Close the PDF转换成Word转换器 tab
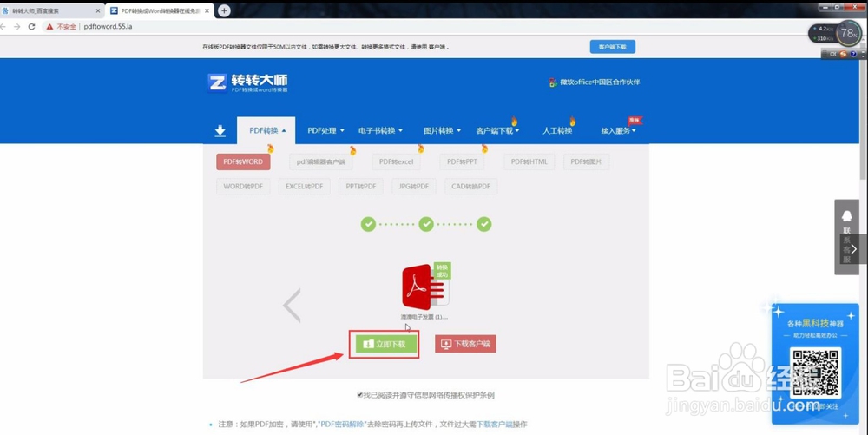The image size is (868, 435). (x=207, y=10)
